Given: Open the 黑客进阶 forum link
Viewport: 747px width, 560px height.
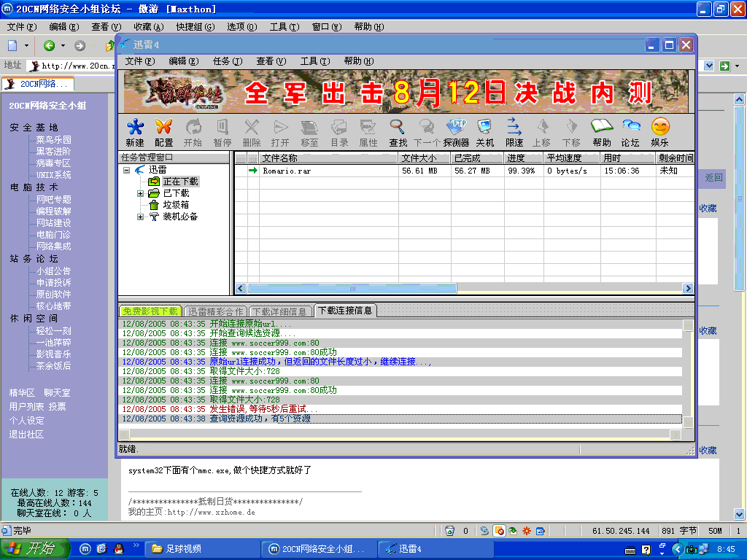Looking at the screenshot, I should [x=54, y=152].
